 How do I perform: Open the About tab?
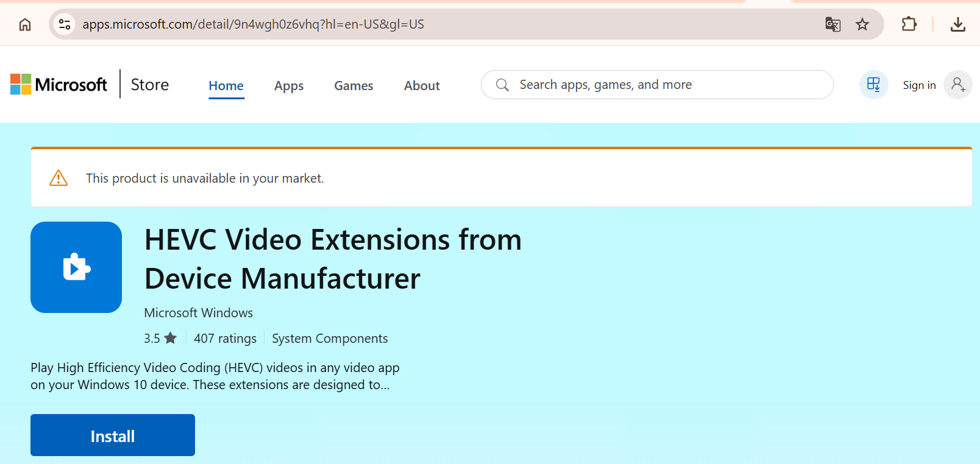[x=422, y=86]
